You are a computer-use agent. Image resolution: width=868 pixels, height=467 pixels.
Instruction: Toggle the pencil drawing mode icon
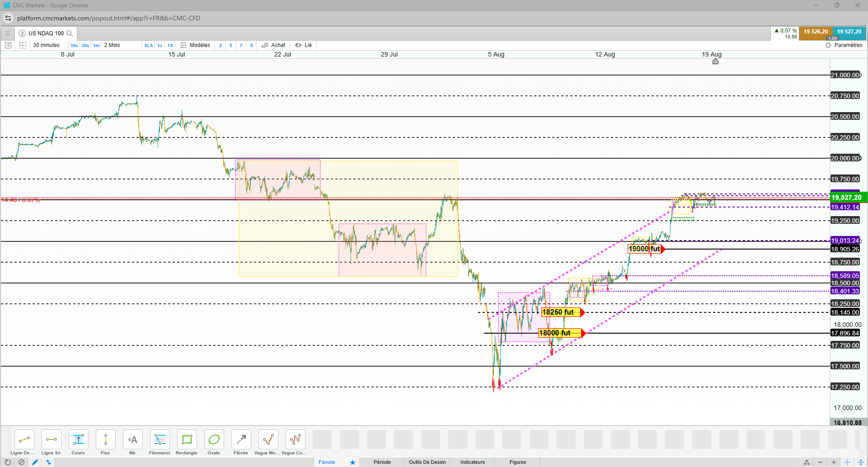(35, 462)
